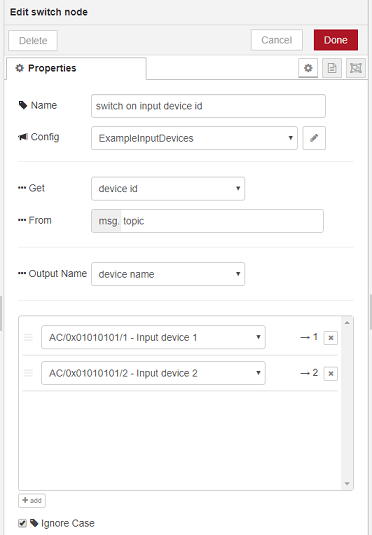Click the output arrow 2 label
Screen dimensions: 372x535
click(309, 373)
